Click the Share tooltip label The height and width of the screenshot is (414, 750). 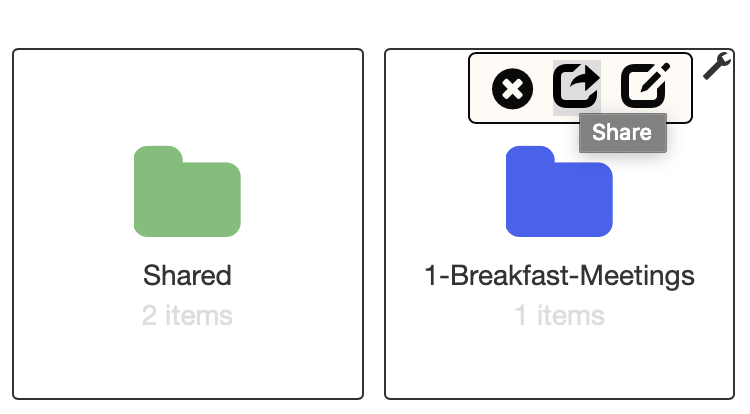pyautogui.click(x=622, y=133)
